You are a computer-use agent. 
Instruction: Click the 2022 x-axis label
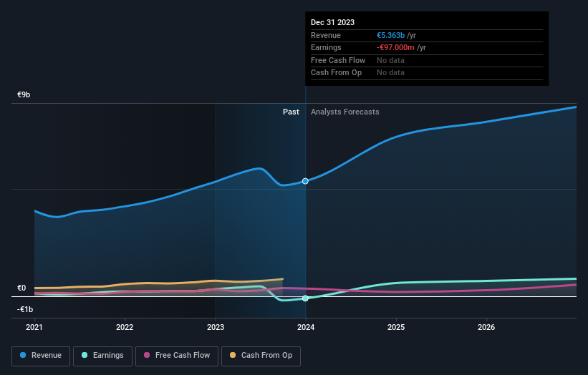point(125,328)
